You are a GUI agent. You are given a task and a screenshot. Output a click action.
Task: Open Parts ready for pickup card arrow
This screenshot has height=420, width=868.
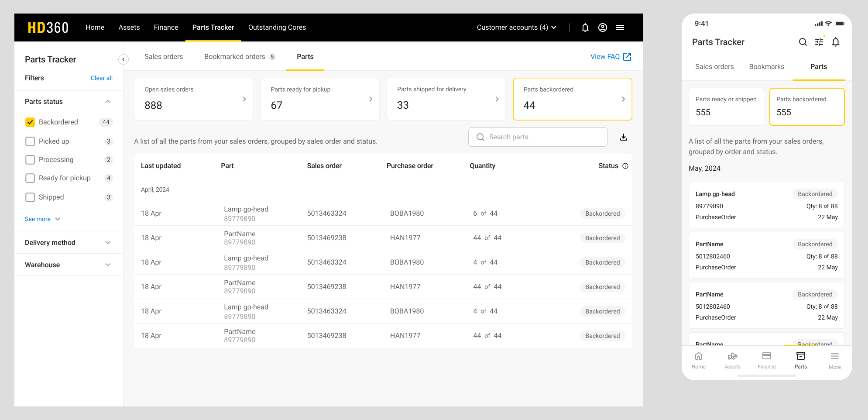[x=371, y=99]
